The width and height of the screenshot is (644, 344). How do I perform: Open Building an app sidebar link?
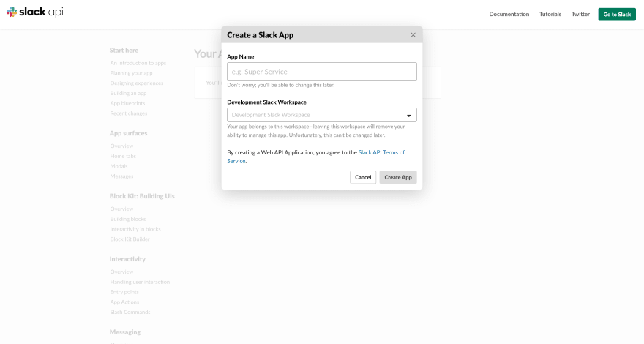pyautogui.click(x=128, y=93)
